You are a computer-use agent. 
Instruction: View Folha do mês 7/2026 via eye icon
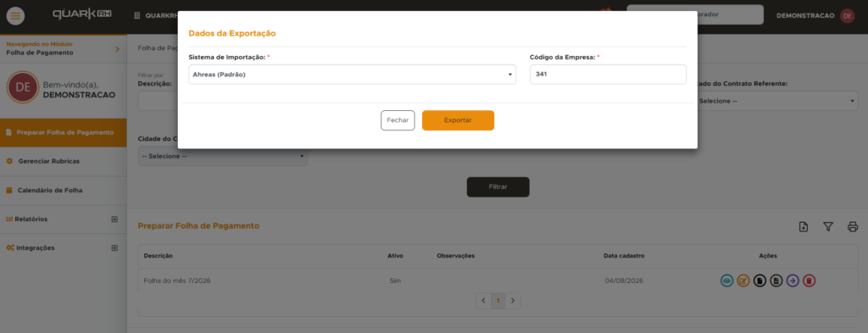click(726, 281)
